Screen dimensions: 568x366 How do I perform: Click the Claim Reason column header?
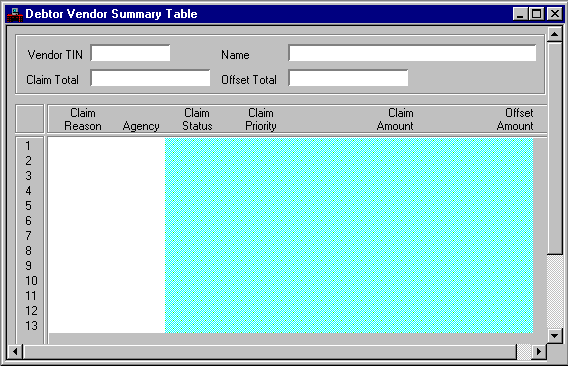coord(83,119)
